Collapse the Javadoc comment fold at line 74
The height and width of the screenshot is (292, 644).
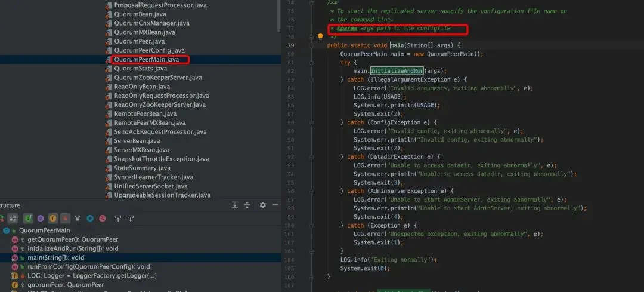click(x=312, y=3)
